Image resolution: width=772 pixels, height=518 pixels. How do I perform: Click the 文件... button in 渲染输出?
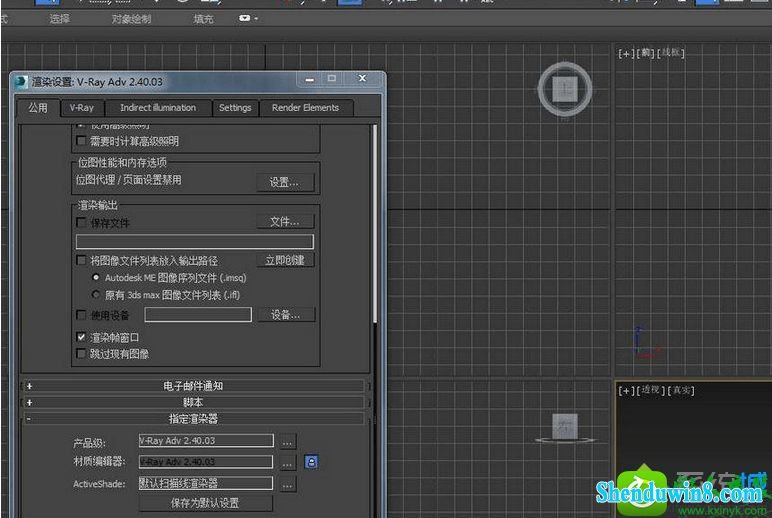[x=284, y=222]
